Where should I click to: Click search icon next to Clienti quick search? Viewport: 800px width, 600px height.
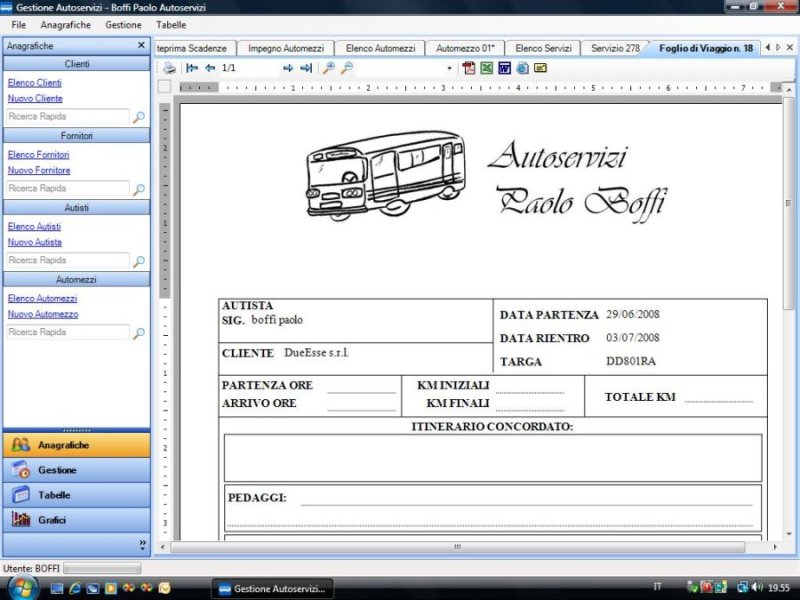pyautogui.click(x=139, y=117)
